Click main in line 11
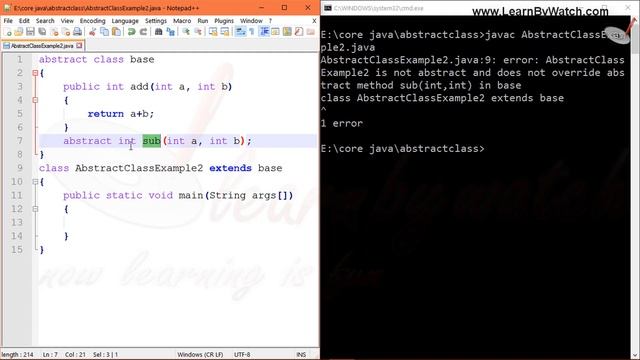The image size is (640, 360). click(x=191, y=196)
